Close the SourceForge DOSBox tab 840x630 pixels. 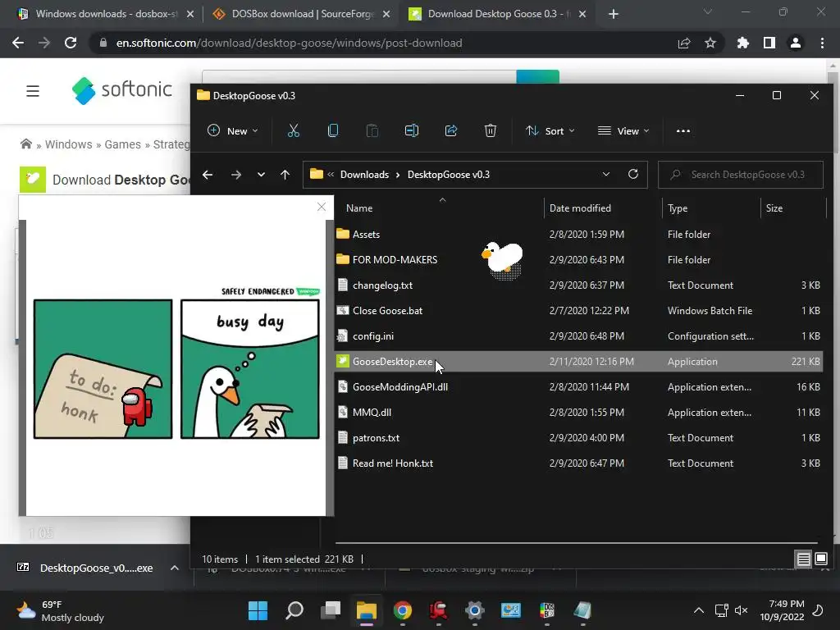pos(386,14)
